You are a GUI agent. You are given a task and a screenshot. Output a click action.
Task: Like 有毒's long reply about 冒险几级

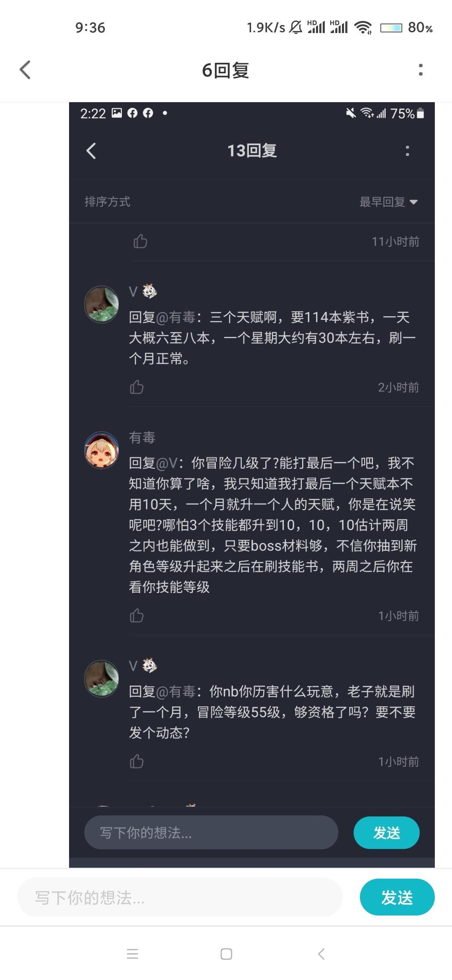(136, 616)
